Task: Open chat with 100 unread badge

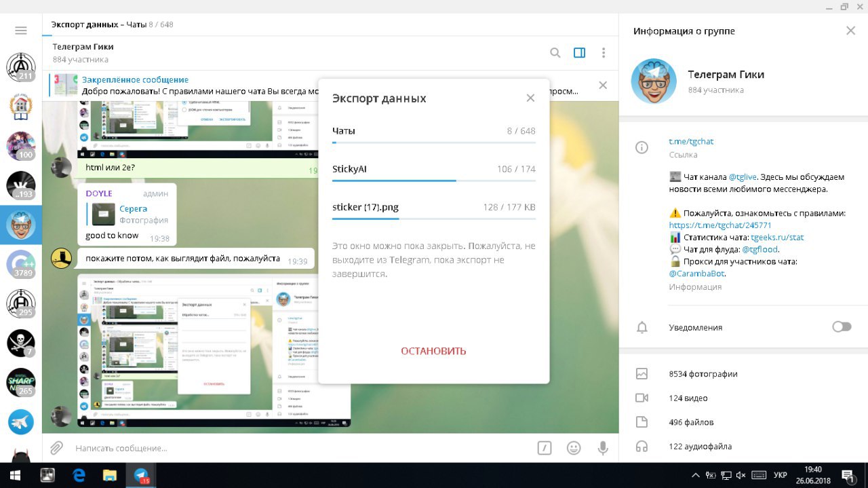Action: (x=21, y=145)
